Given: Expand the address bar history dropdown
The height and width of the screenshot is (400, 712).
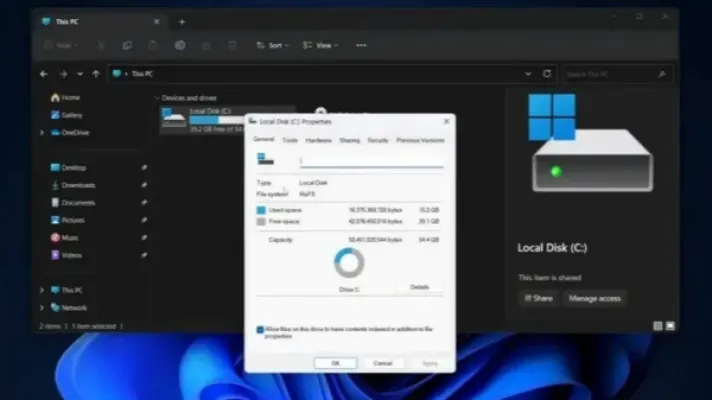Looking at the screenshot, I should tap(528, 74).
